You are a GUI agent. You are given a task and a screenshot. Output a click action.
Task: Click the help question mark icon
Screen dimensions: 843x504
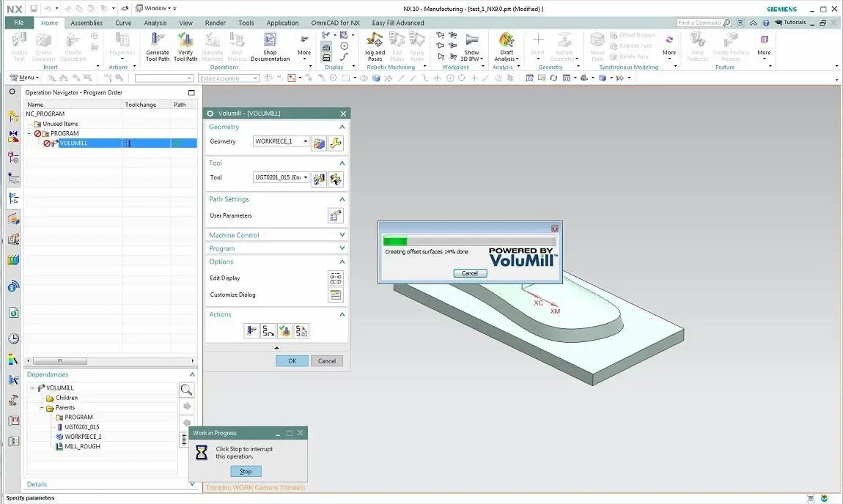tap(765, 23)
